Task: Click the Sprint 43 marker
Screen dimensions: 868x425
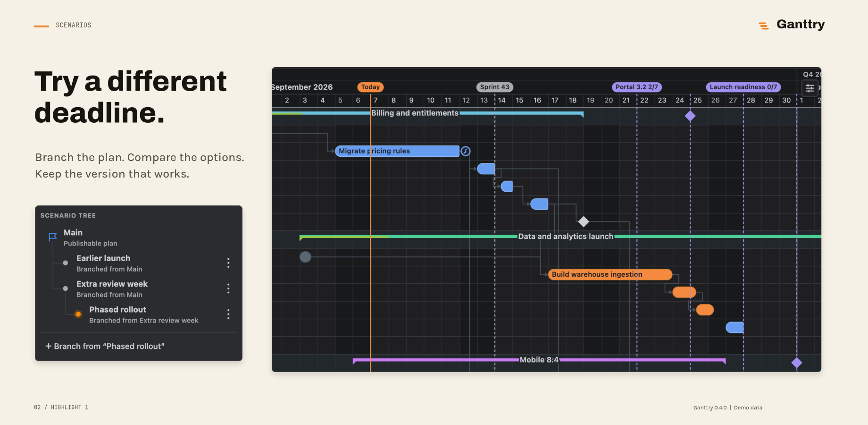Action: point(494,87)
